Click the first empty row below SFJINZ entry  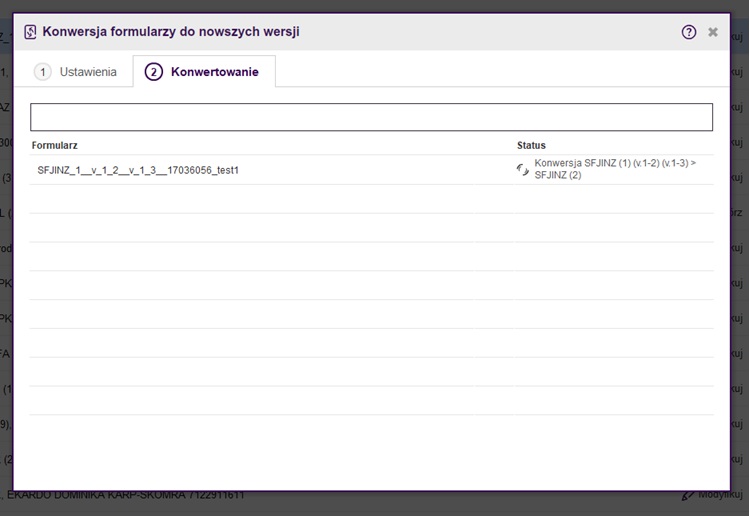371,199
